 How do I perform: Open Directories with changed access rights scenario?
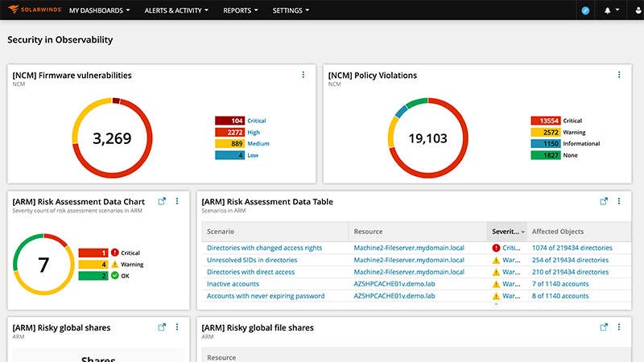click(x=265, y=248)
